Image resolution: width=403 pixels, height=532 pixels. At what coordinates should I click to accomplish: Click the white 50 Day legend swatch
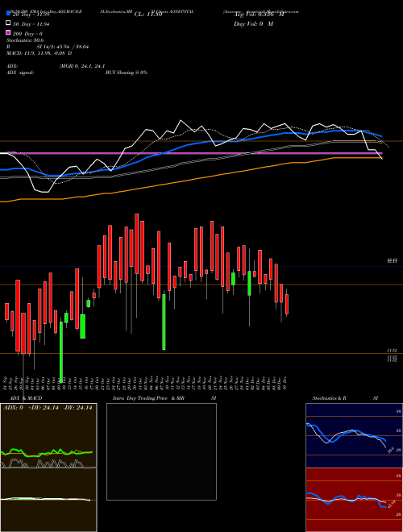[8, 23]
